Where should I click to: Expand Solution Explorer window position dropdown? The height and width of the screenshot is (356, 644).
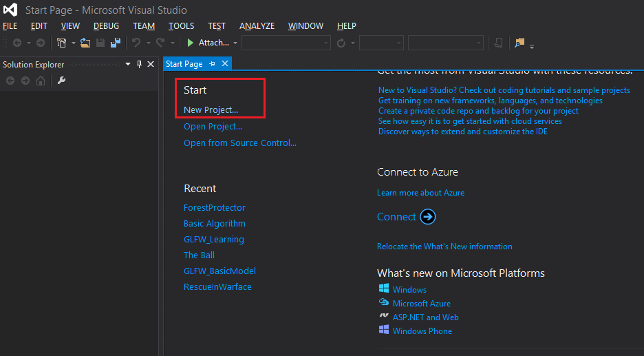point(127,64)
